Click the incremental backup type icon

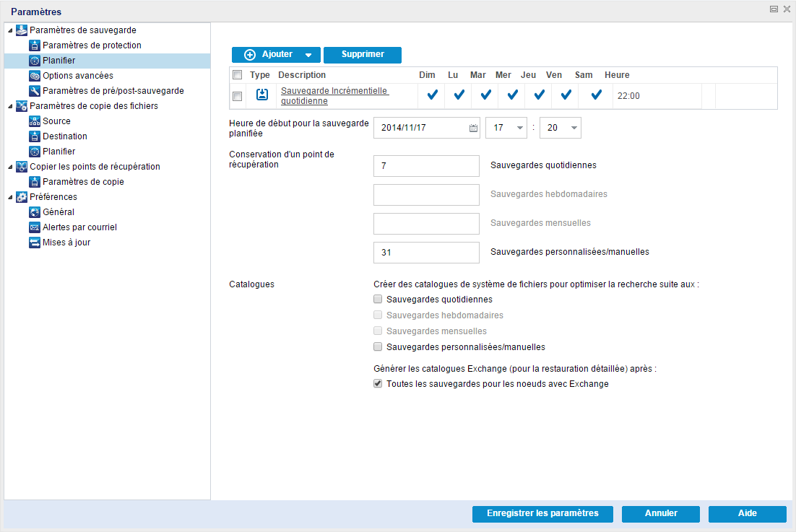coord(262,95)
